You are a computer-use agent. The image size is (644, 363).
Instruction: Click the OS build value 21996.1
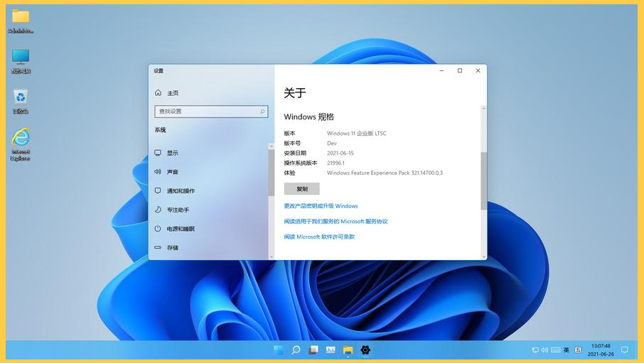click(x=336, y=163)
